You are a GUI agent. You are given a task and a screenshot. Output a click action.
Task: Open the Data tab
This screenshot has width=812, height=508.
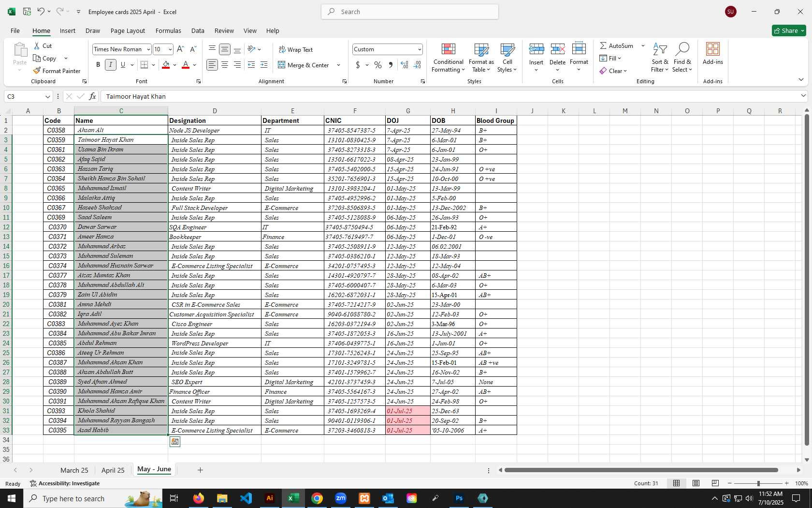pyautogui.click(x=198, y=30)
